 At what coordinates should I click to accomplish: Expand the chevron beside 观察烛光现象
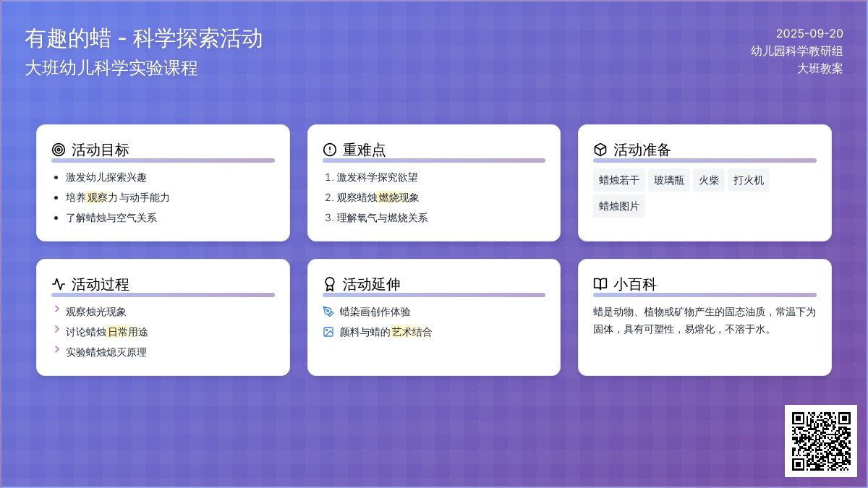coord(57,309)
